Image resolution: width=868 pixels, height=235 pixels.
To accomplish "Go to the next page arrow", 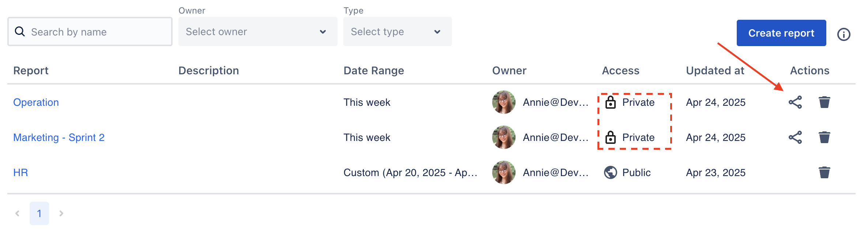I will (x=61, y=213).
